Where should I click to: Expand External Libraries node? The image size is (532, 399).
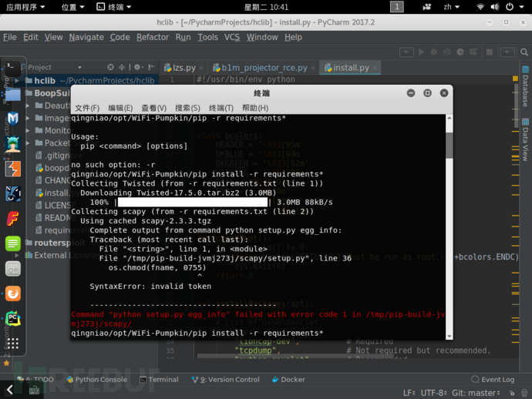(17, 255)
